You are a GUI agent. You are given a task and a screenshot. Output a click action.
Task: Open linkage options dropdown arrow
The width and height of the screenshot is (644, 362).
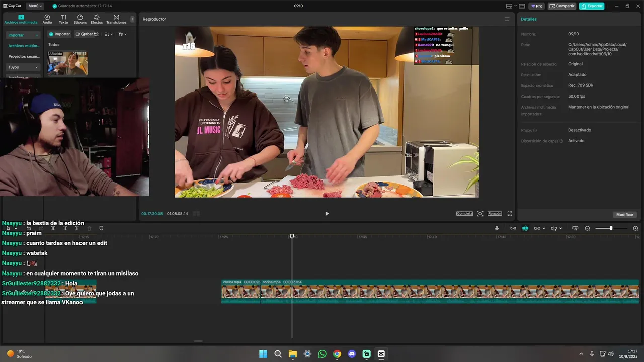[x=543, y=228]
